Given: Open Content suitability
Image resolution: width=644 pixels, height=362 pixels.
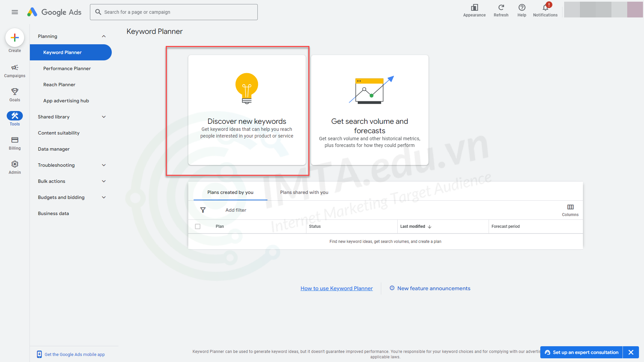Looking at the screenshot, I should click(x=58, y=133).
